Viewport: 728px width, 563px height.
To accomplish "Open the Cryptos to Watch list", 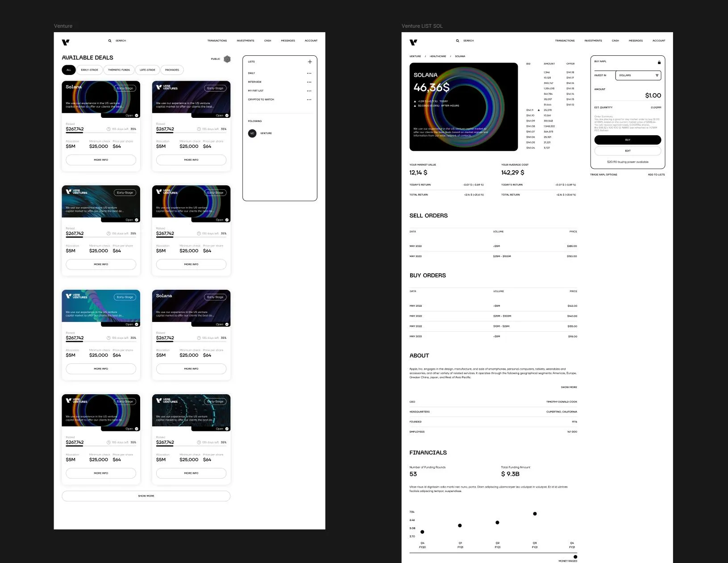I will coord(261,100).
